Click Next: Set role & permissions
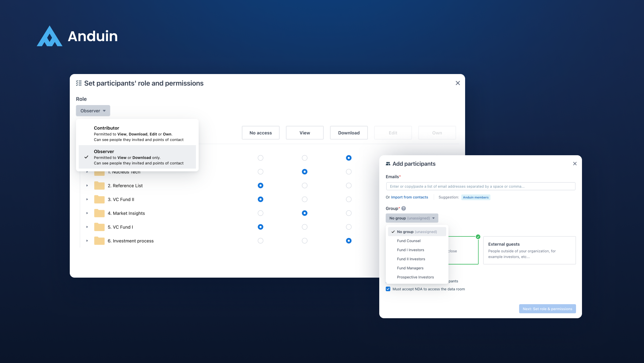The height and width of the screenshot is (363, 644). (547, 309)
